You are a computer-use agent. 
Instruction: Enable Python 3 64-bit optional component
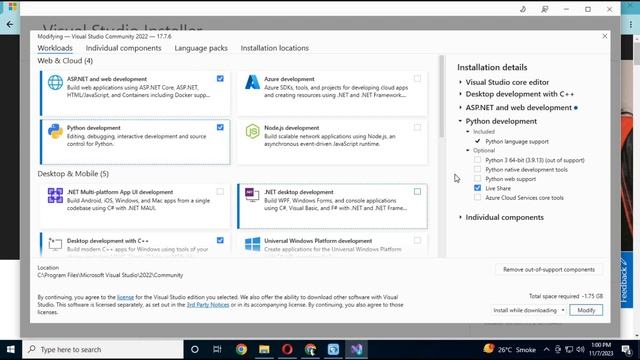click(477, 160)
